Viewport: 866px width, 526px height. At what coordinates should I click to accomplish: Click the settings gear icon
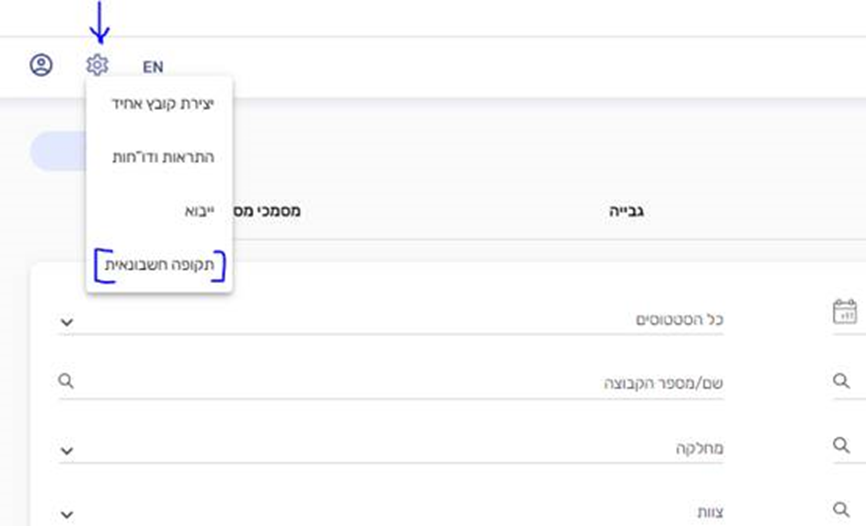(97, 66)
